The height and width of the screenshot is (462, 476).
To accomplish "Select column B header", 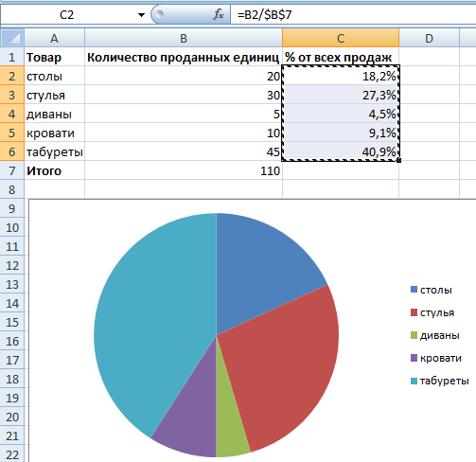I will 184,38.
